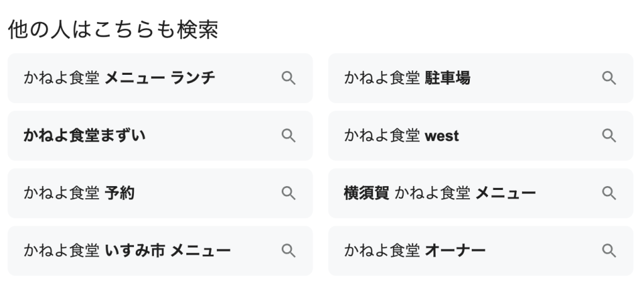Image resolution: width=644 pixels, height=283 pixels.
Task: Choose the かねよ食堂 west suggestion text
Action: click(401, 135)
